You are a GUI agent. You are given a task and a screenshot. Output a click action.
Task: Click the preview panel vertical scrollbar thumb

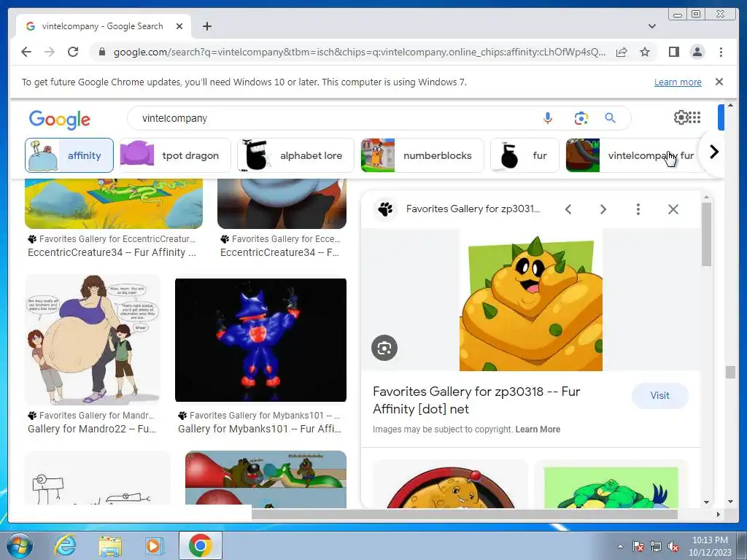point(706,234)
